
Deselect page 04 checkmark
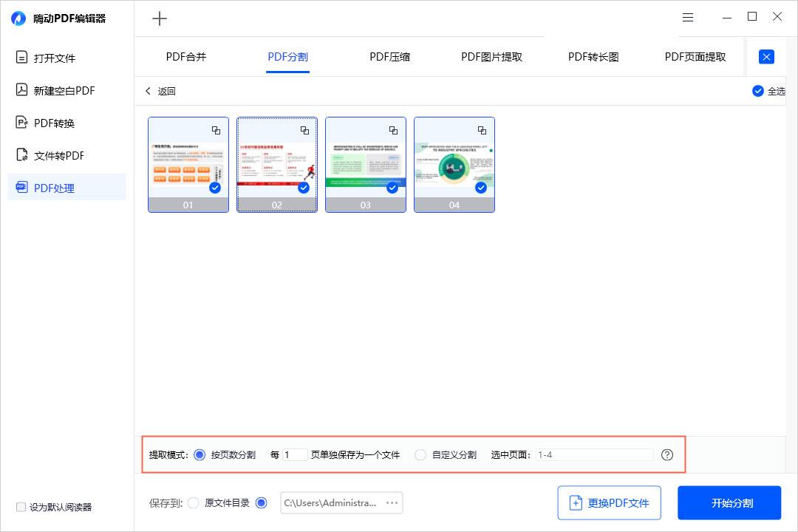[x=480, y=188]
